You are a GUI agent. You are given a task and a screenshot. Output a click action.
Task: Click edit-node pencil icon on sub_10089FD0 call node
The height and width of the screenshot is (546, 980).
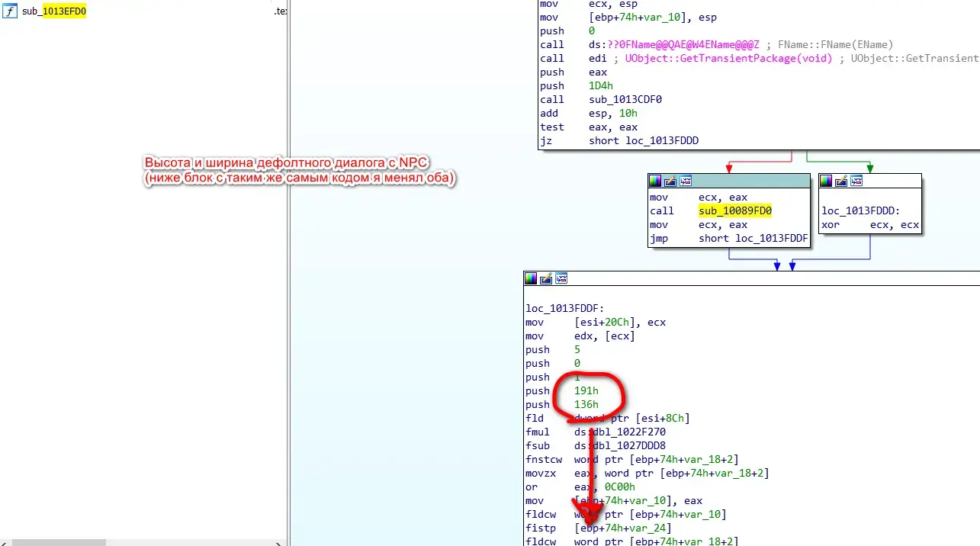coord(670,181)
